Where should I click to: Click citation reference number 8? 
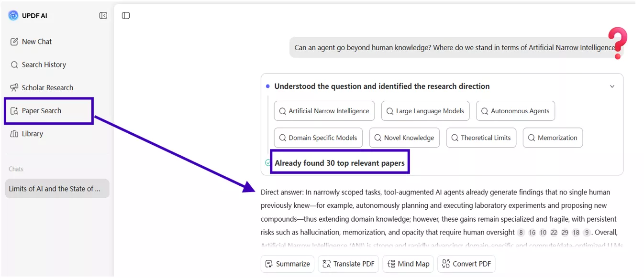[521, 233]
